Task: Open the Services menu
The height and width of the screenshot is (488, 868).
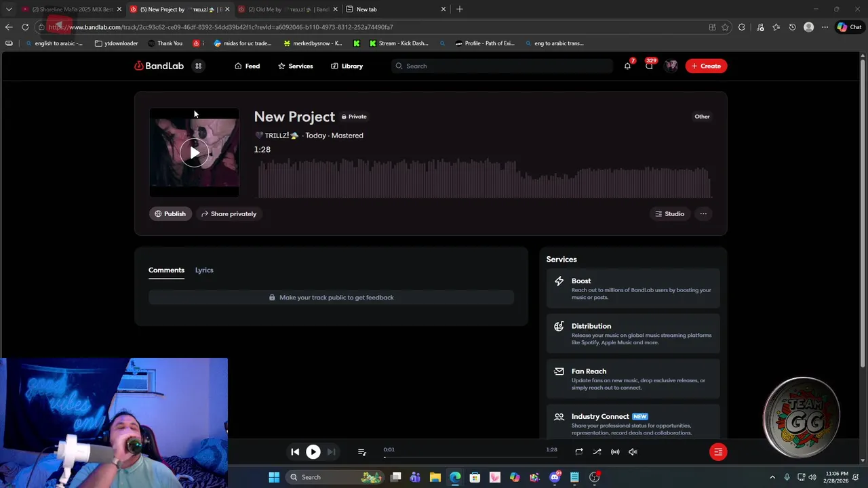Action: [x=295, y=66]
